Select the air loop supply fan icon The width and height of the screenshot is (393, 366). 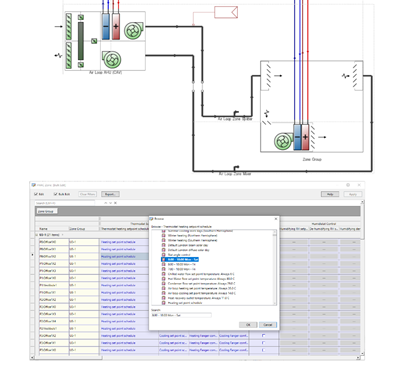click(x=133, y=30)
